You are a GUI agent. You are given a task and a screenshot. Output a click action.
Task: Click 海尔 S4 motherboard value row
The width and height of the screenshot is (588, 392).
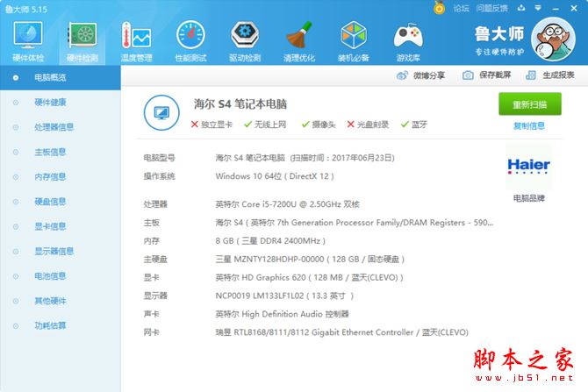354,223
